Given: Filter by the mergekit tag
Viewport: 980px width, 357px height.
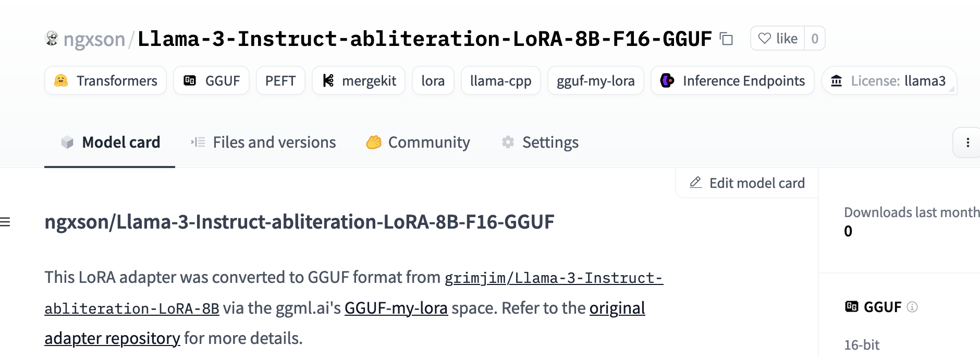Looking at the screenshot, I should tap(359, 81).
